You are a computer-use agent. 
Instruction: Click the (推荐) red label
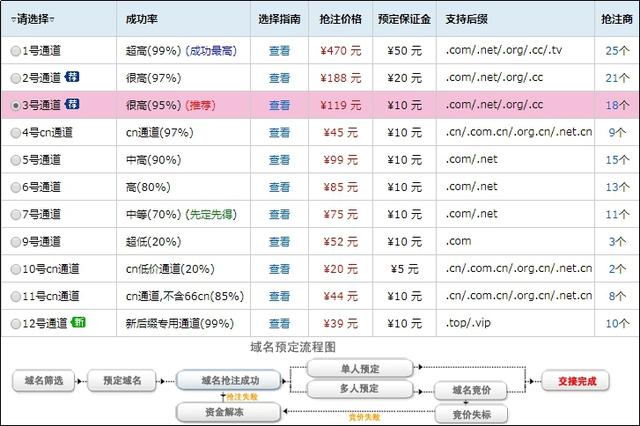pyautogui.click(x=200, y=106)
